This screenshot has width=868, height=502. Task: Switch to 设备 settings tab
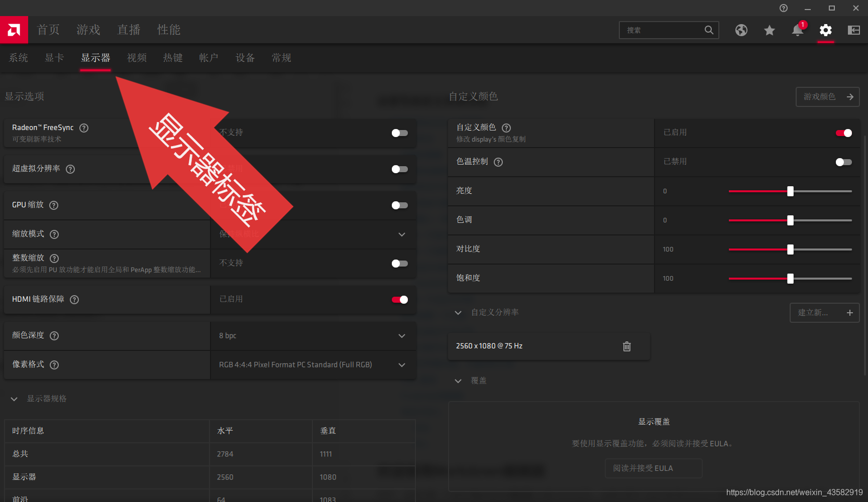246,58
